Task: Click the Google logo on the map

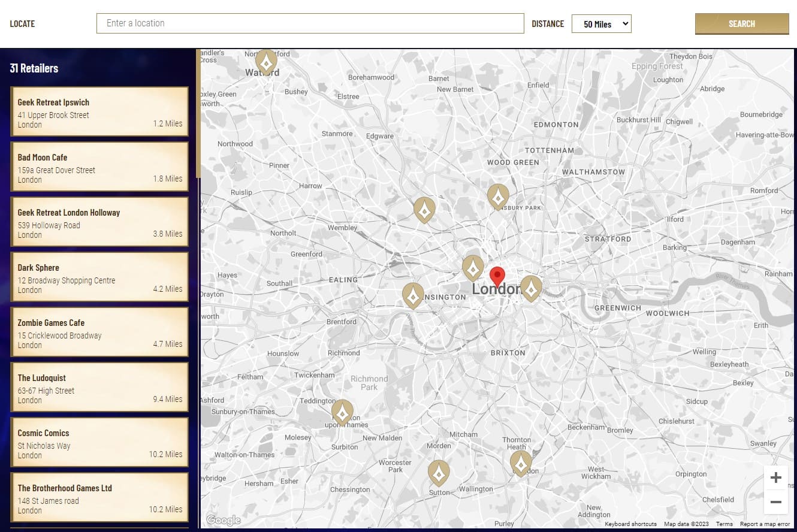Action: 223,520
